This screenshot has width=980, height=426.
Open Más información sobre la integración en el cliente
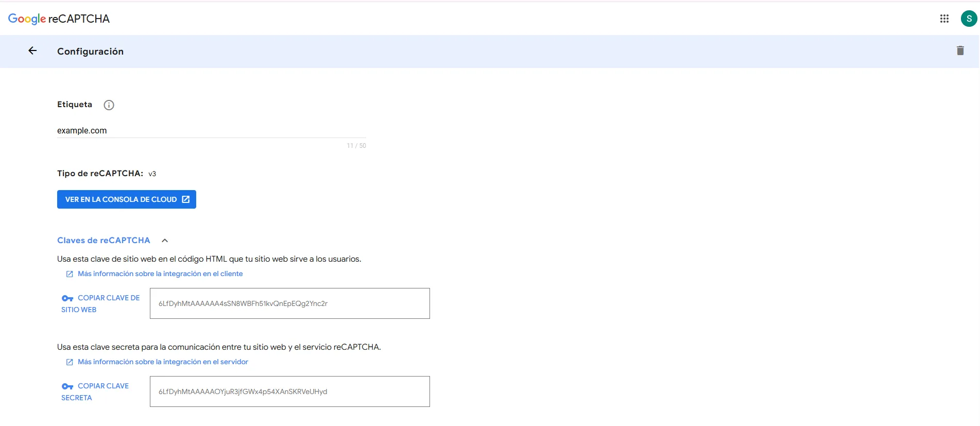[160, 274]
